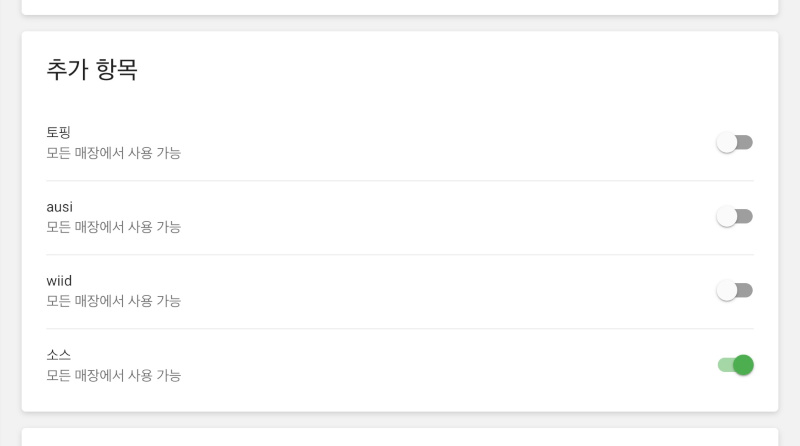Click the 토핑 item label
Screen dimensions: 800x446
tap(59, 132)
